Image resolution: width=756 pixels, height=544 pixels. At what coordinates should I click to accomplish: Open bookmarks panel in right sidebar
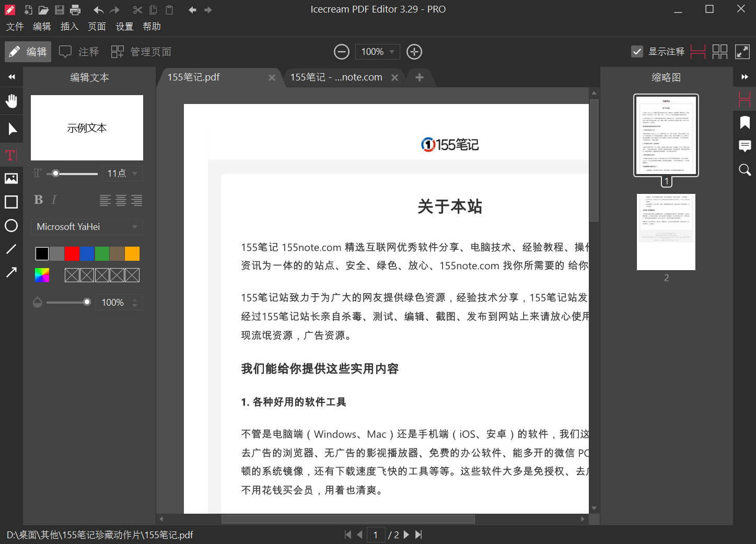tap(745, 123)
